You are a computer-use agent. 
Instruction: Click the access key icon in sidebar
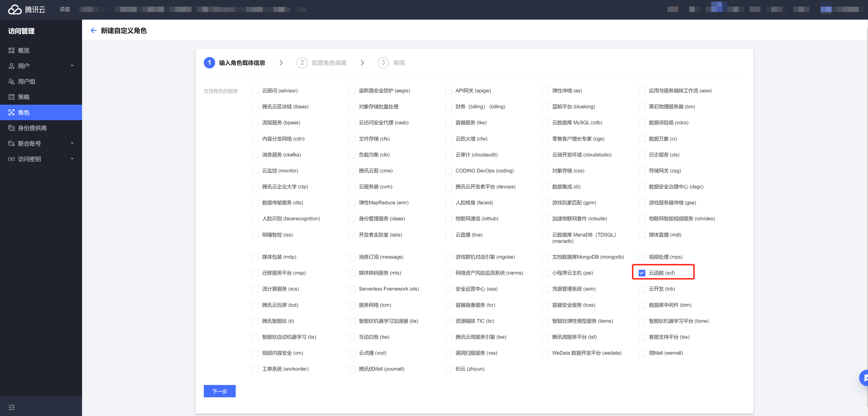pos(11,159)
